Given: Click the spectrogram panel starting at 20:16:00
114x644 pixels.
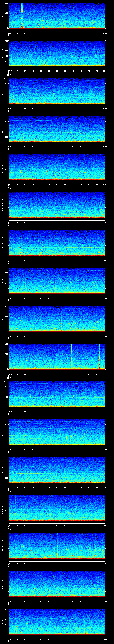Looking at the screenshot, I should 57,91.
